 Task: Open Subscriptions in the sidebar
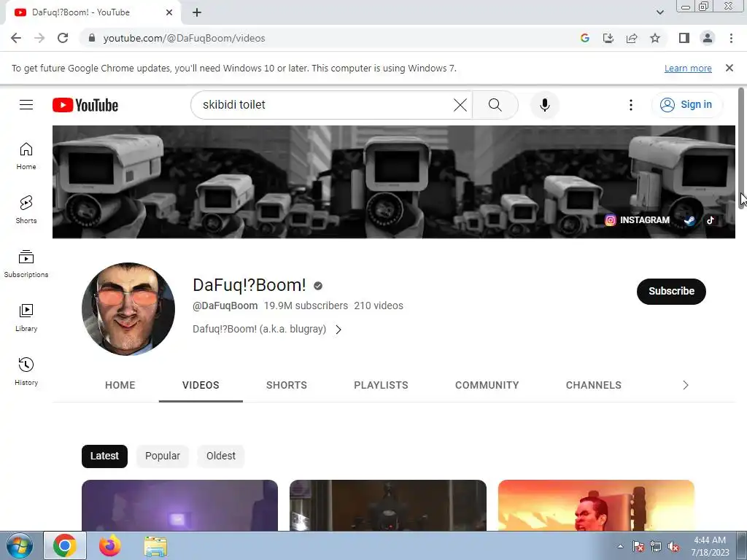pyautogui.click(x=26, y=264)
